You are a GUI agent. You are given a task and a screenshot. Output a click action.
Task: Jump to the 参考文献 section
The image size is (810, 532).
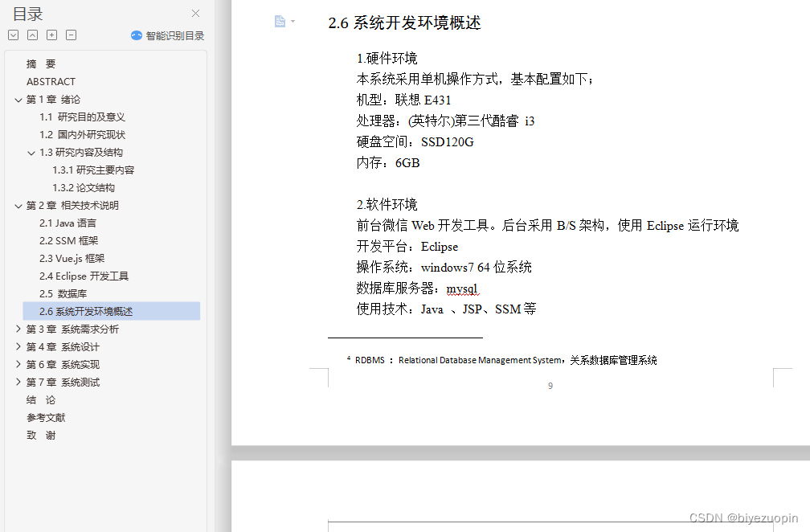[46, 417]
